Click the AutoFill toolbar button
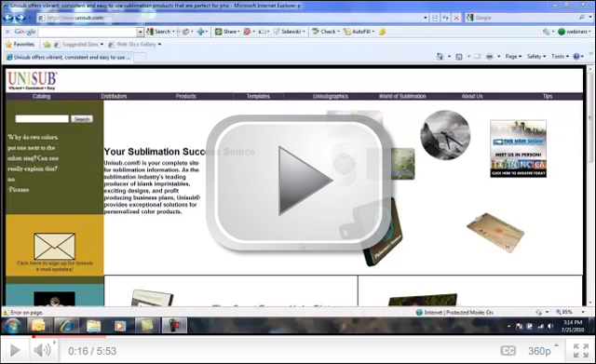Screen dimensions: 596x364 359,32
